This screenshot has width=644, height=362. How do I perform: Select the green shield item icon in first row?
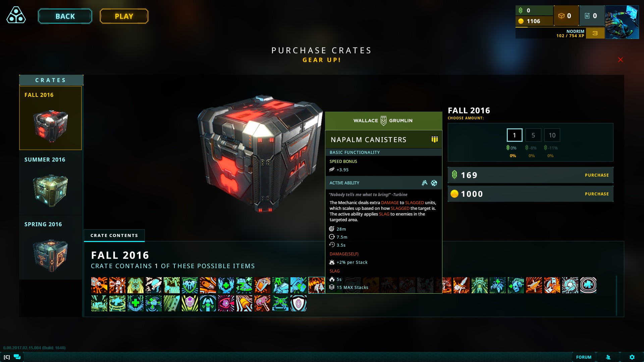[190, 285]
